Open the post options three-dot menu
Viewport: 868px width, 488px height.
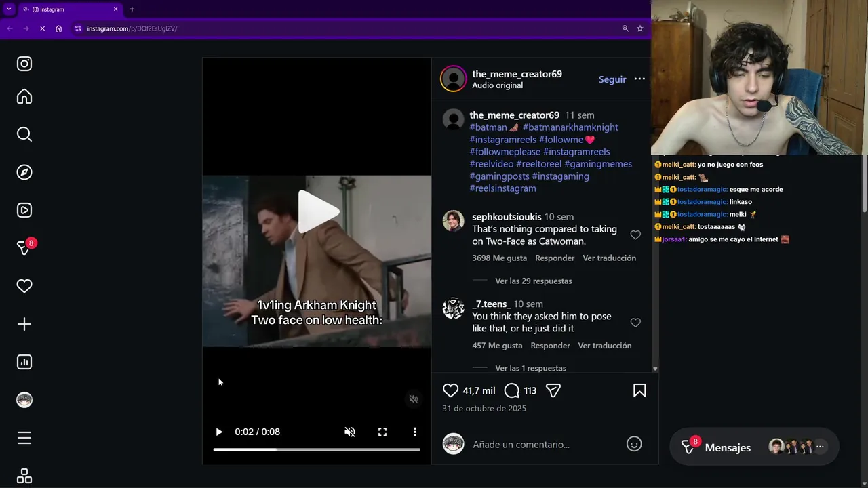[x=639, y=79]
